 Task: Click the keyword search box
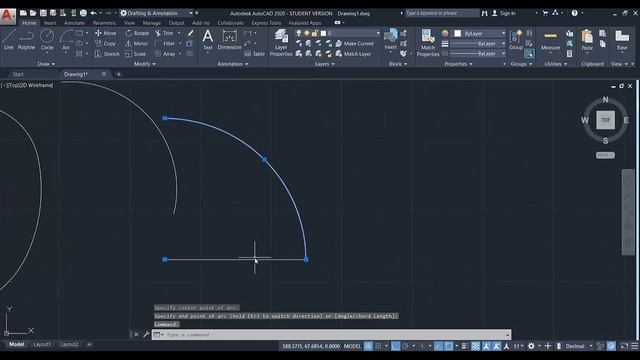point(442,13)
